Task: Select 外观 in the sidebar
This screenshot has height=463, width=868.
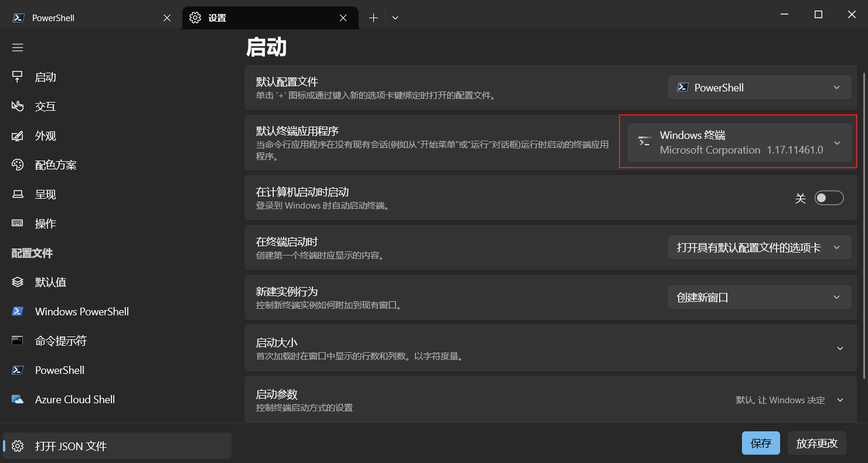Action: point(117,135)
